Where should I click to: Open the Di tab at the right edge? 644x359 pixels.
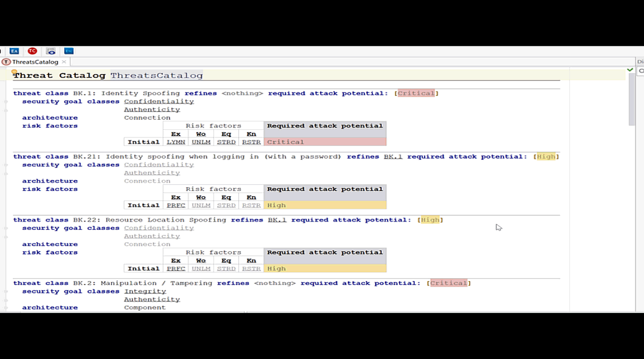click(x=640, y=62)
